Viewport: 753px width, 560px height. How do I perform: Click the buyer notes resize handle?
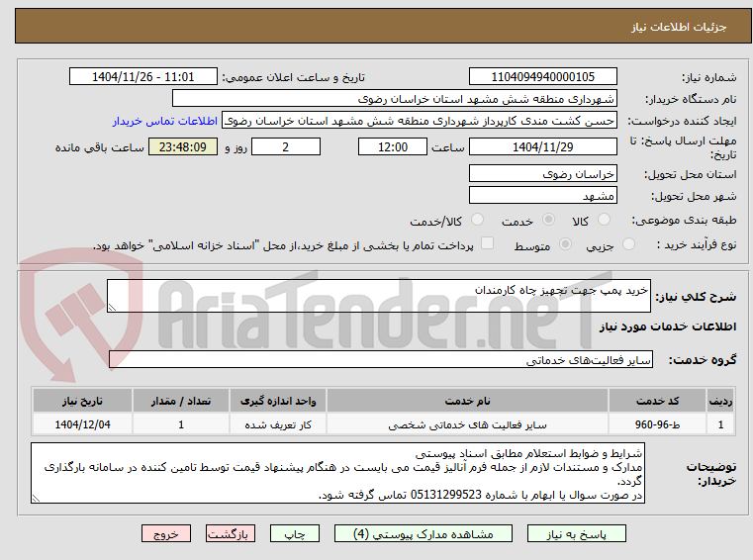coord(36,499)
